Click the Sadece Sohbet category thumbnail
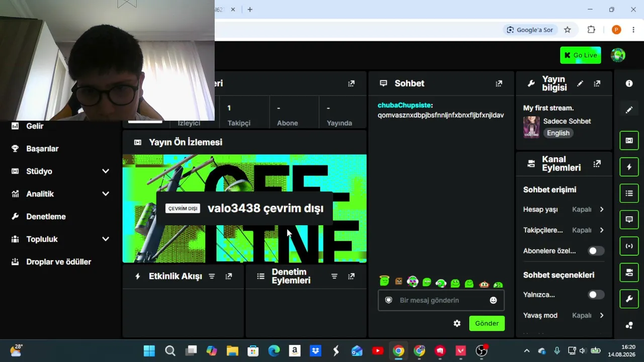Screen dimensions: 644x362 531,127
